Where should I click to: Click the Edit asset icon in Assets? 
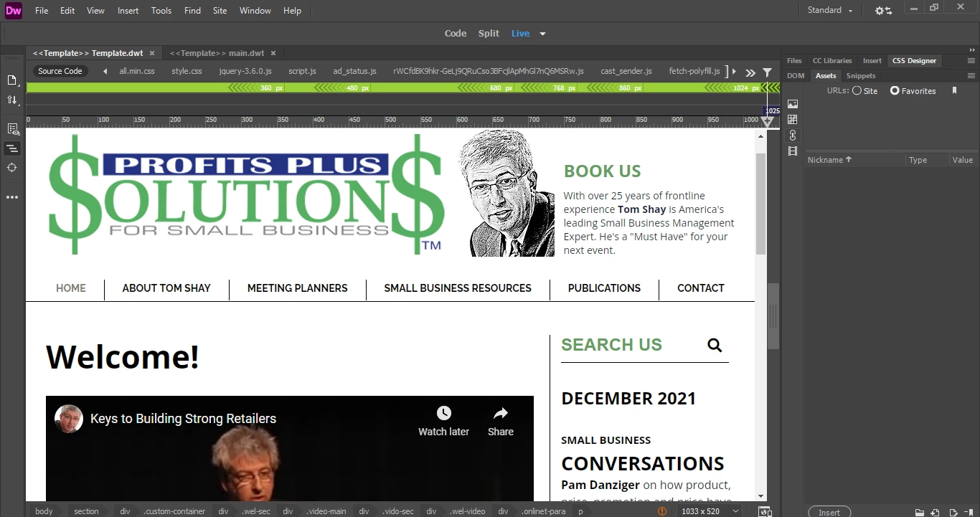pos(953,513)
